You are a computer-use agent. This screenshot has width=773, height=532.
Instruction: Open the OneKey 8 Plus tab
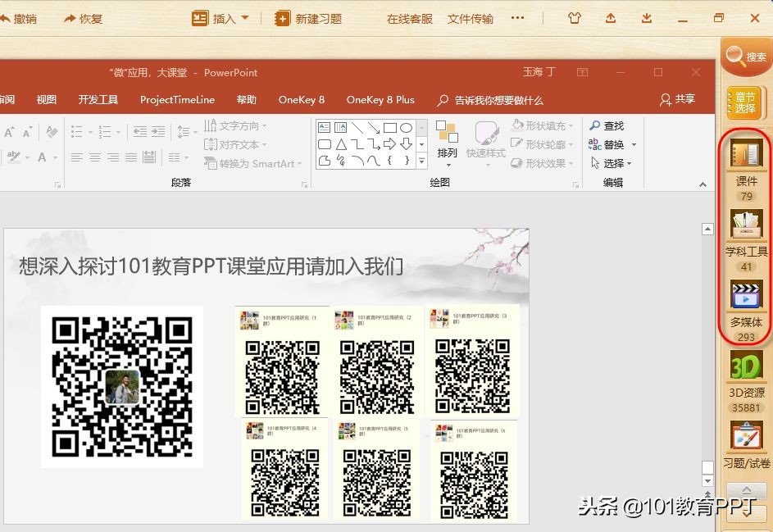380,99
